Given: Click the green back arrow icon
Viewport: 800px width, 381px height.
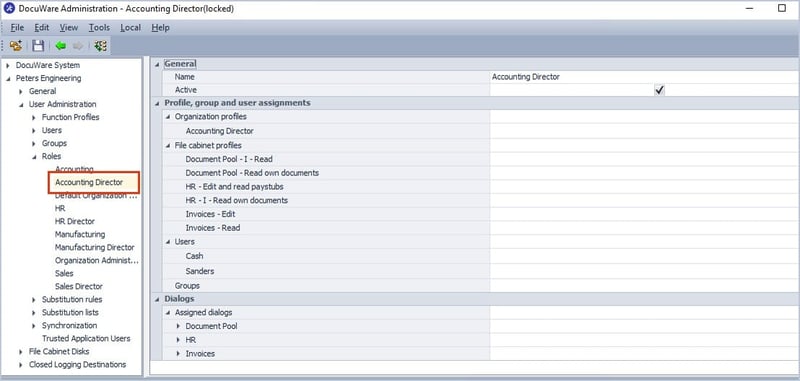Looking at the screenshot, I should pyautogui.click(x=61, y=46).
